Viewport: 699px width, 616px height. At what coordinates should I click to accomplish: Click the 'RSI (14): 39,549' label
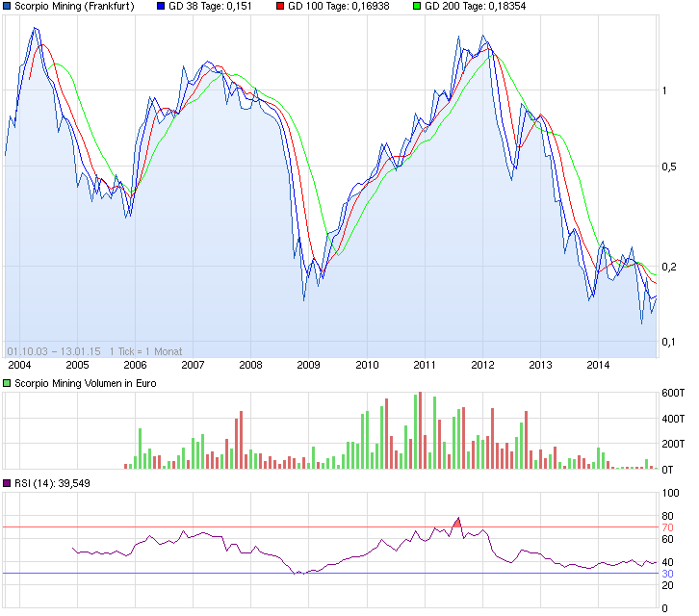(x=52, y=483)
